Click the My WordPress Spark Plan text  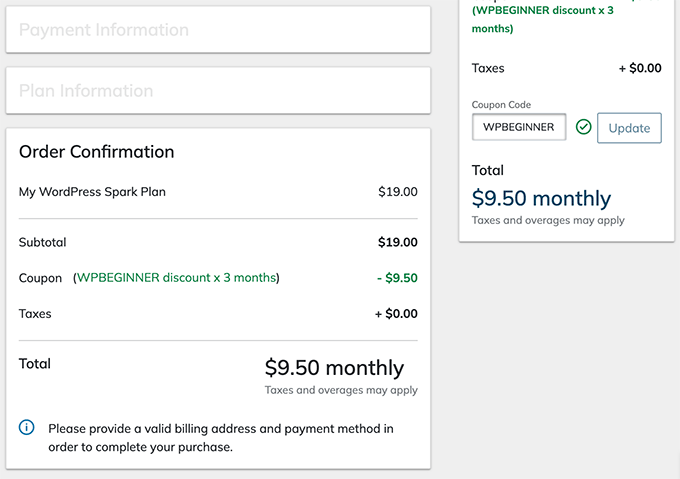coord(92,192)
